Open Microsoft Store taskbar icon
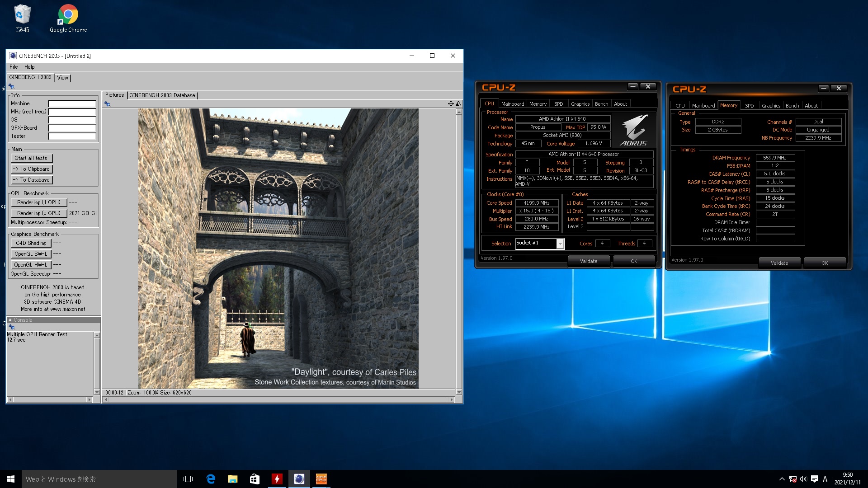Screen dimensions: 868x488 255,479
